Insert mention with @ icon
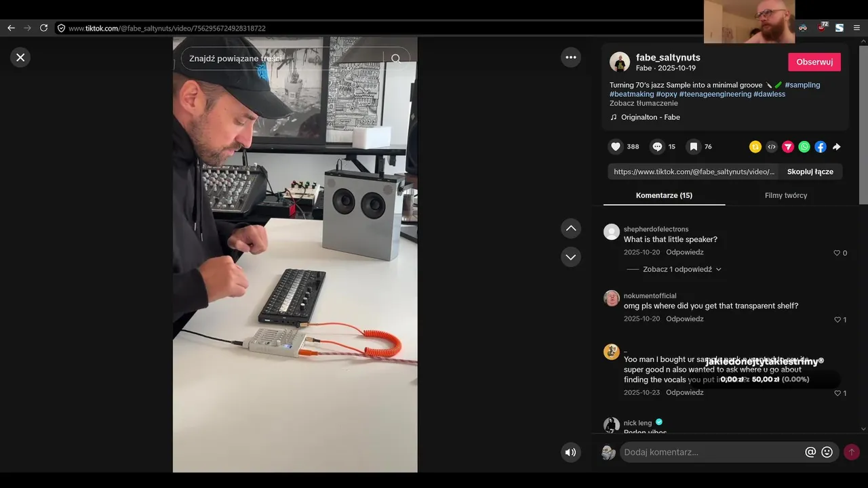Viewport: 868px width, 488px height. [810, 452]
